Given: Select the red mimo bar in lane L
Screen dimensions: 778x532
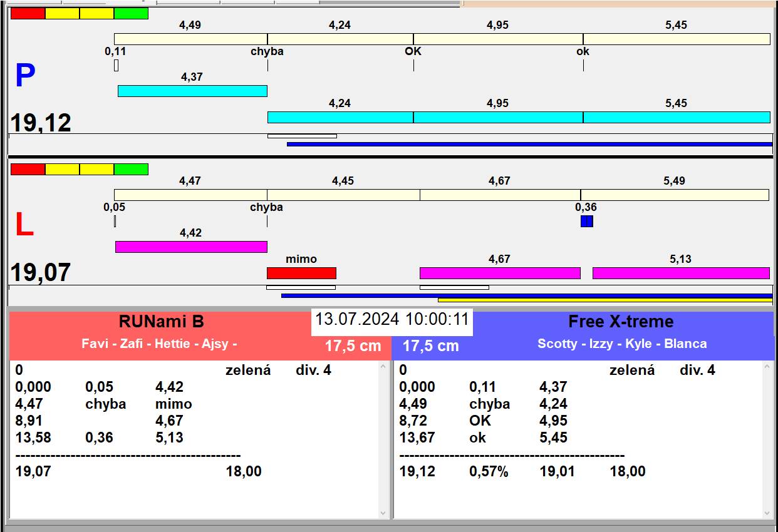Looking at the screenshot, I should click(301, 273).
